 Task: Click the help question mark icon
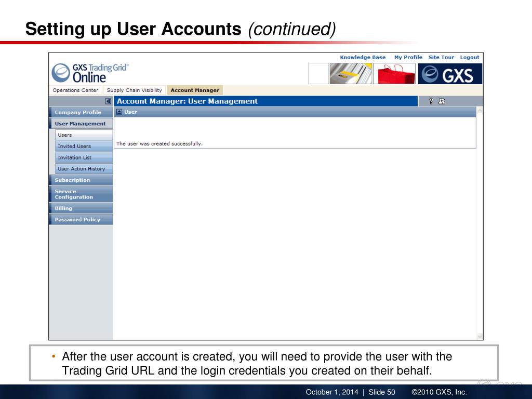(x=431, y=101)
